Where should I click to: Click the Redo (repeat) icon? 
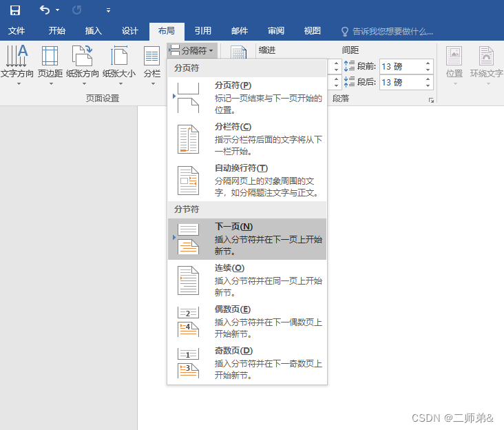pyautogui.click(x=77, y=10)
